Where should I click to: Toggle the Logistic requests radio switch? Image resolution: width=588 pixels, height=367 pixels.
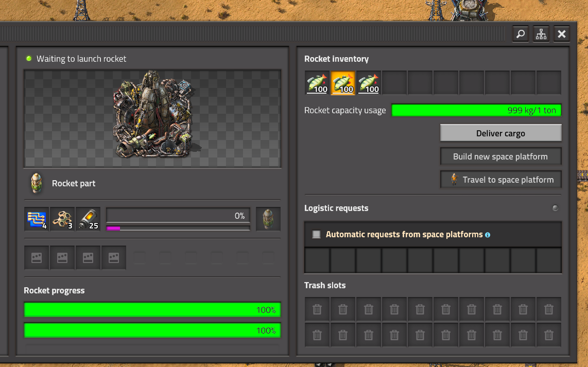[x=556, y=208]
